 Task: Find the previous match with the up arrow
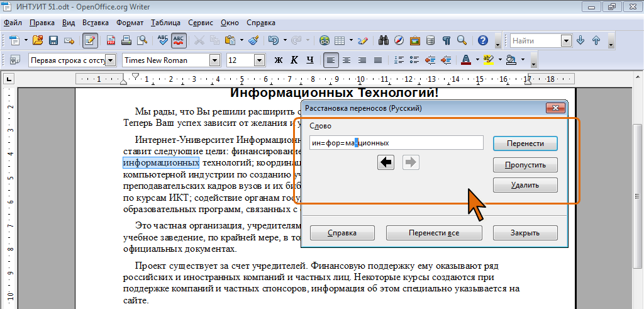click(x=596, y=40)
